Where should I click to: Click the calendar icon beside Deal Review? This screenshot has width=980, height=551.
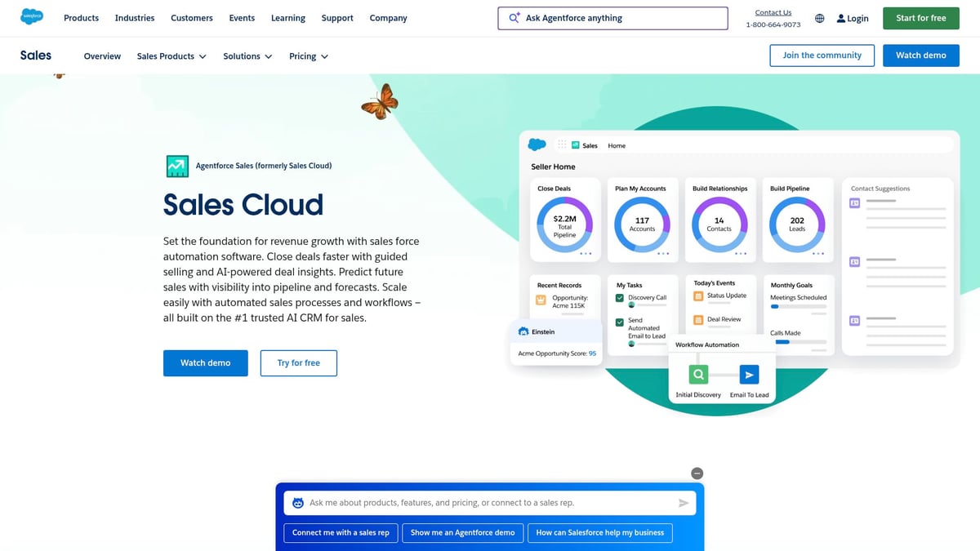tap(698, 320)
